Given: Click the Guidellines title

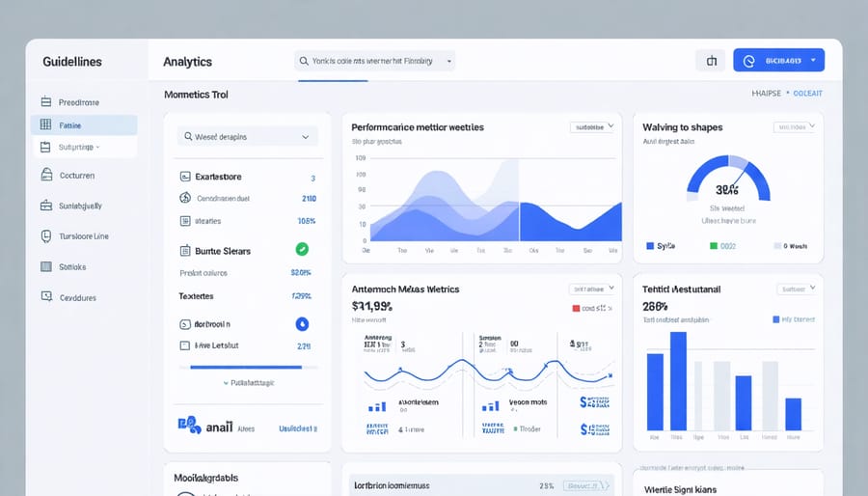Looking at the screenshot, I should pyautogui.click(x=72, y=62).
